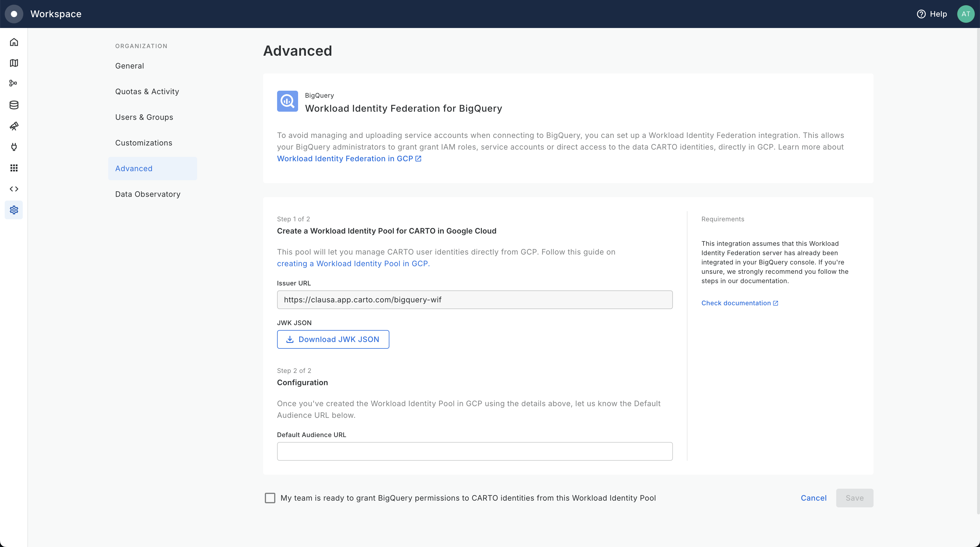Check the team ready permissions checkbox

[x=270, y=498]
